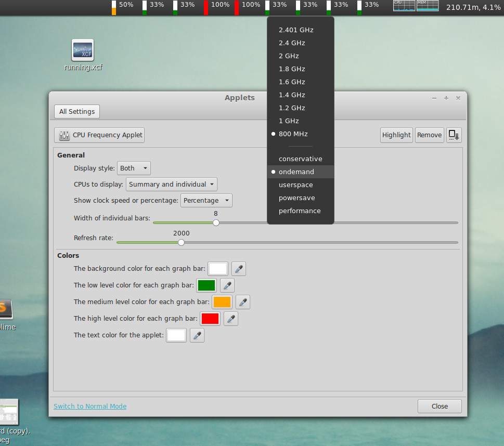Click the eyedropper for applet text color
This screenshot has width=504, height=446.
[197, 335]
